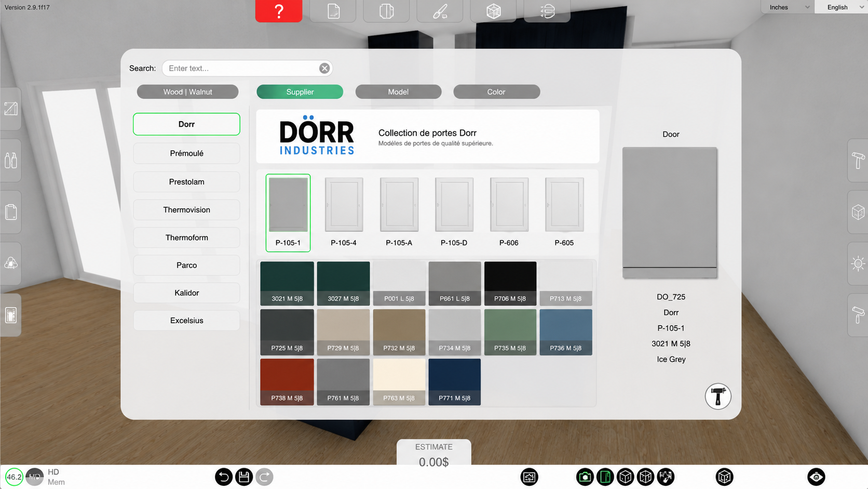Save the project with floppy disk icon
Image resolution: width=868 pixels, height=489 pixels.
click(244, 477)
